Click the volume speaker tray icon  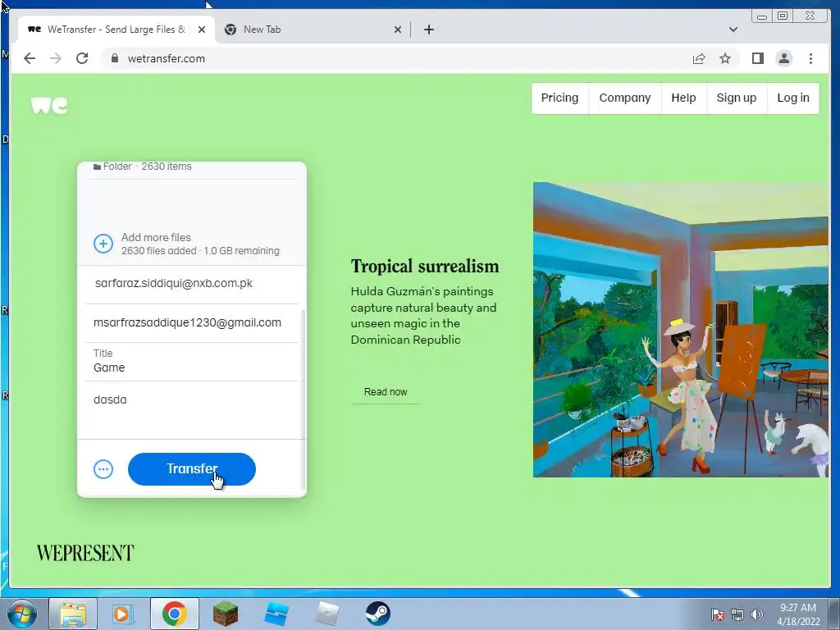click(x=757, y=615)
